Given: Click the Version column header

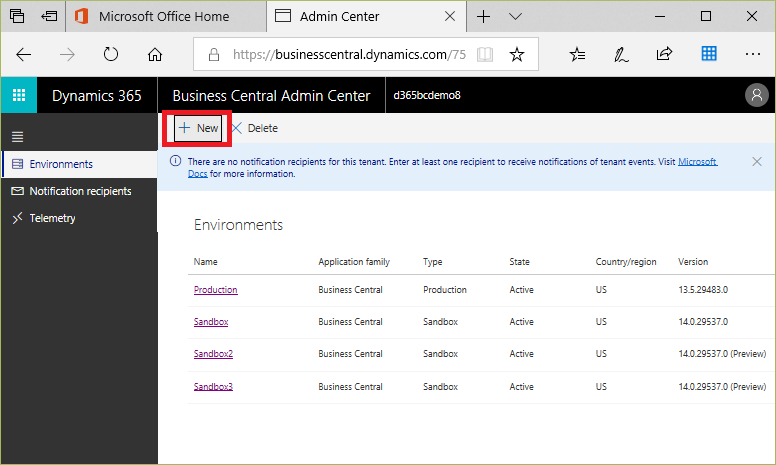Looking at the screenshot, I should coord(693,262).
